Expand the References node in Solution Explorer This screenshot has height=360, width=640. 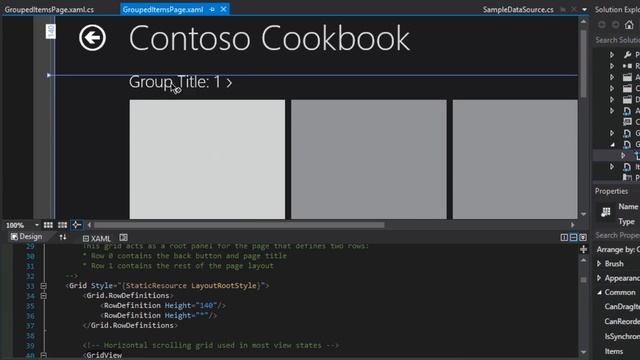coord(612,66)
